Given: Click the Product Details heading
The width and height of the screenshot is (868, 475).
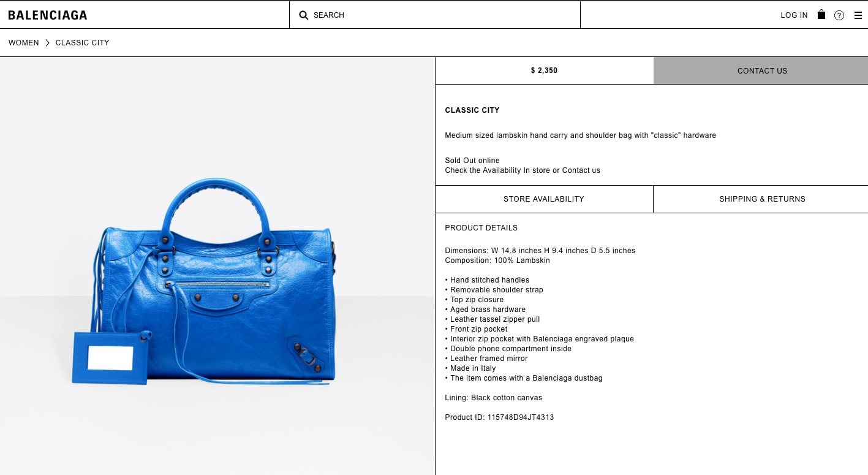Looking at the screenshot, I should pyautogui.click(x=481, y=228).
